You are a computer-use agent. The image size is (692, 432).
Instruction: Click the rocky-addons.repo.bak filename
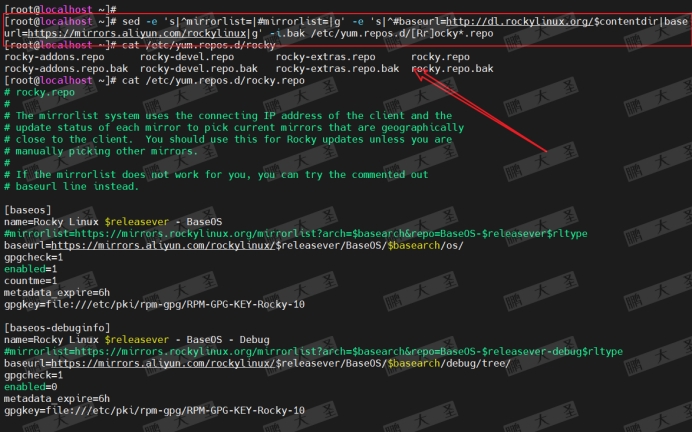pyautogui.click(x=64, y=69)
